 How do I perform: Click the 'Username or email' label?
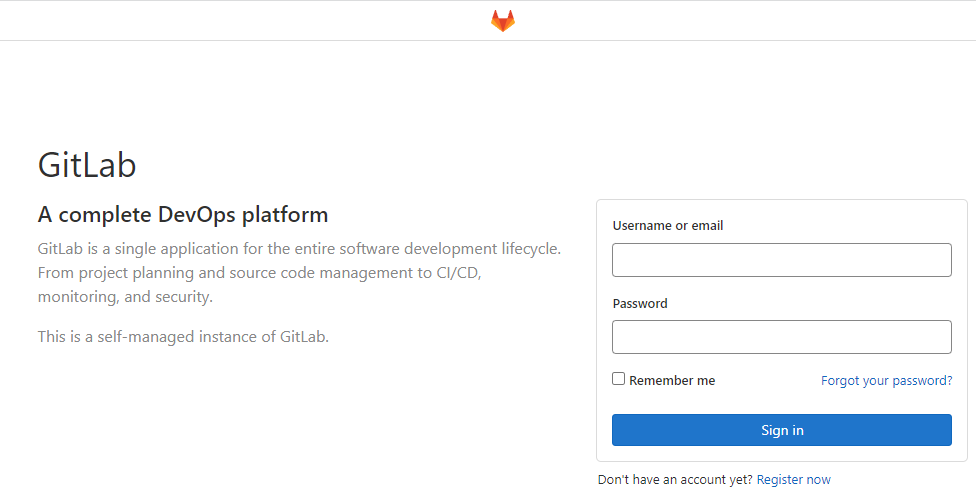click(x=668, y=225)
